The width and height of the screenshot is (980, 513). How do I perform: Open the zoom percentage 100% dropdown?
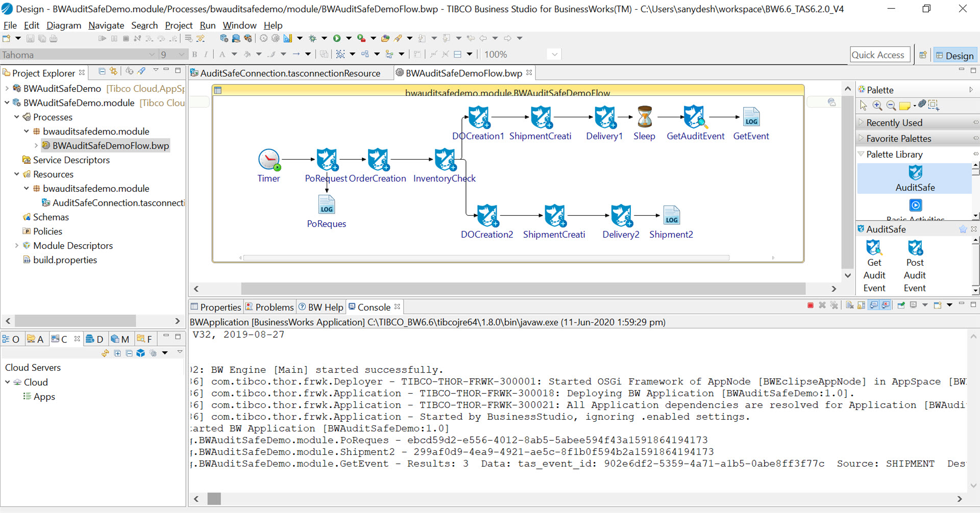click(554, 55)
